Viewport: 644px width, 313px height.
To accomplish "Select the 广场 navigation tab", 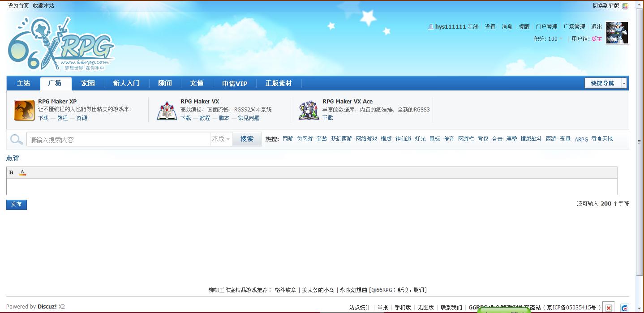I will (x=56, y=83).
